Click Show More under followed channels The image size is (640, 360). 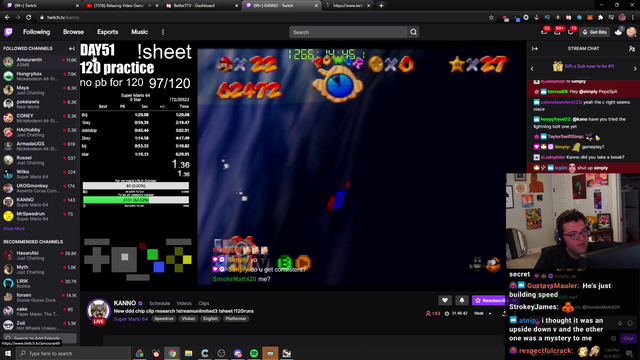point(14,229)
